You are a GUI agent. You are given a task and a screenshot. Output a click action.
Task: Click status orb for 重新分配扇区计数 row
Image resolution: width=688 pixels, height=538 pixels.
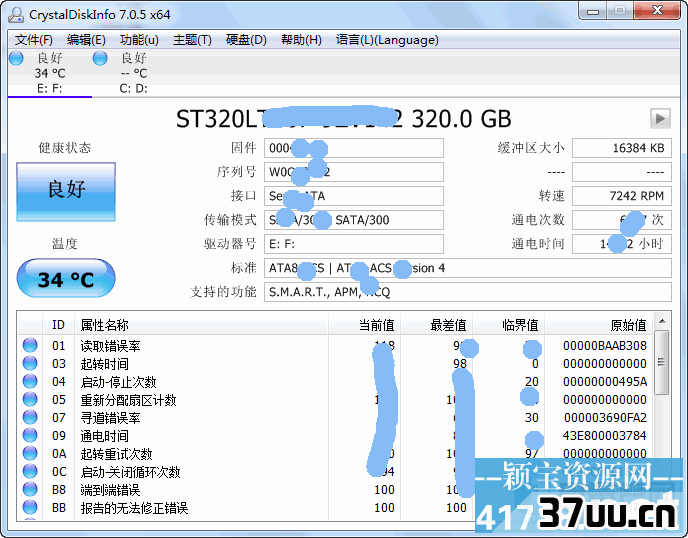pos(30,399)
